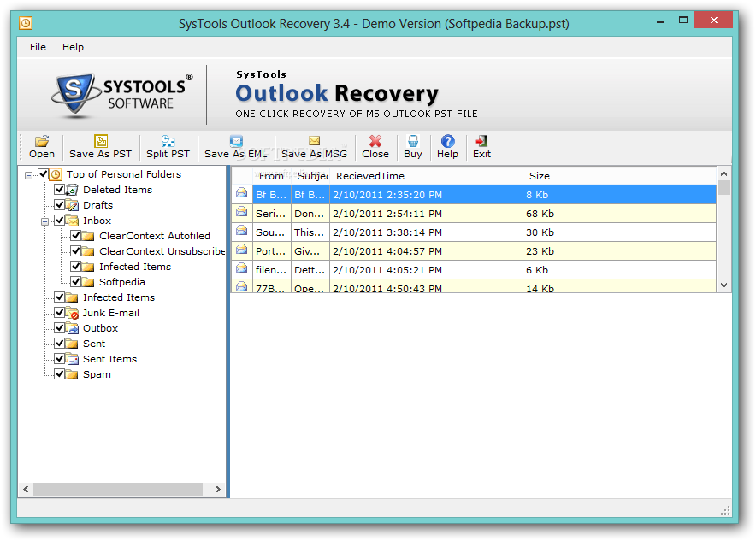
Task: Click the Softpedia subfolder icon
Action: coord(88,282)
